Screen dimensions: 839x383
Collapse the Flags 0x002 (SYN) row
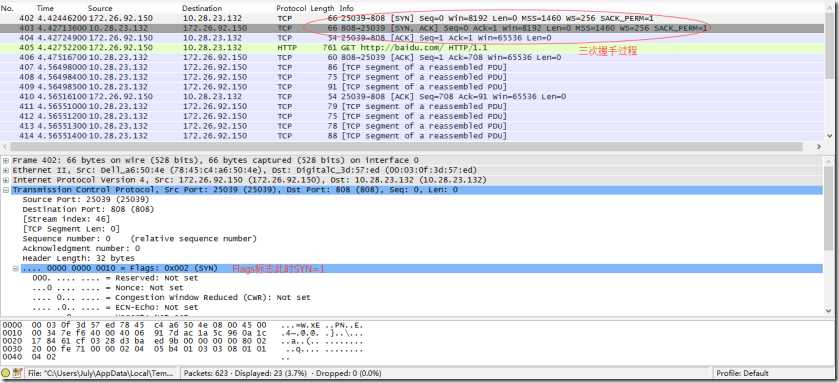[x=16, y=269]
